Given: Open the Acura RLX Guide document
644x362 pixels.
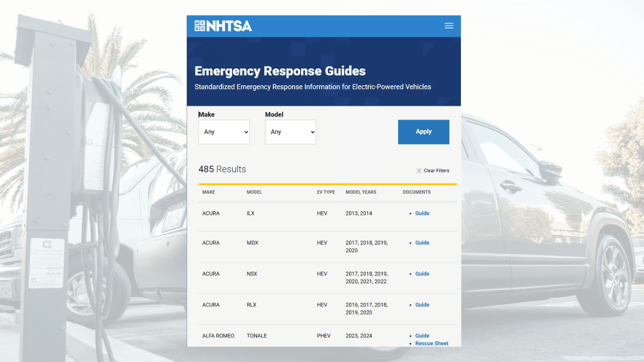Looking at the screenshot, I should [422, 305].
